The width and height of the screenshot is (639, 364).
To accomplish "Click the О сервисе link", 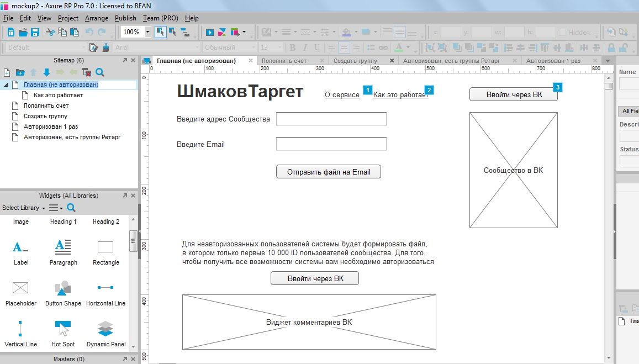I will click(x=342, y=95).
